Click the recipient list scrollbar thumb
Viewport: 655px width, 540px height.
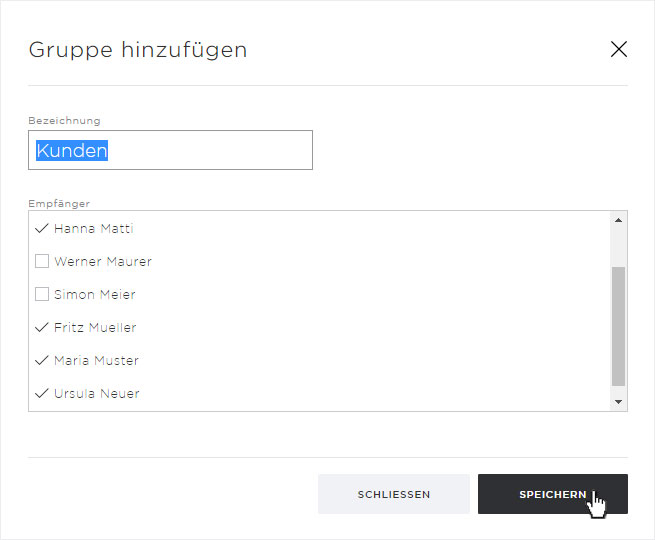[618, 325]
